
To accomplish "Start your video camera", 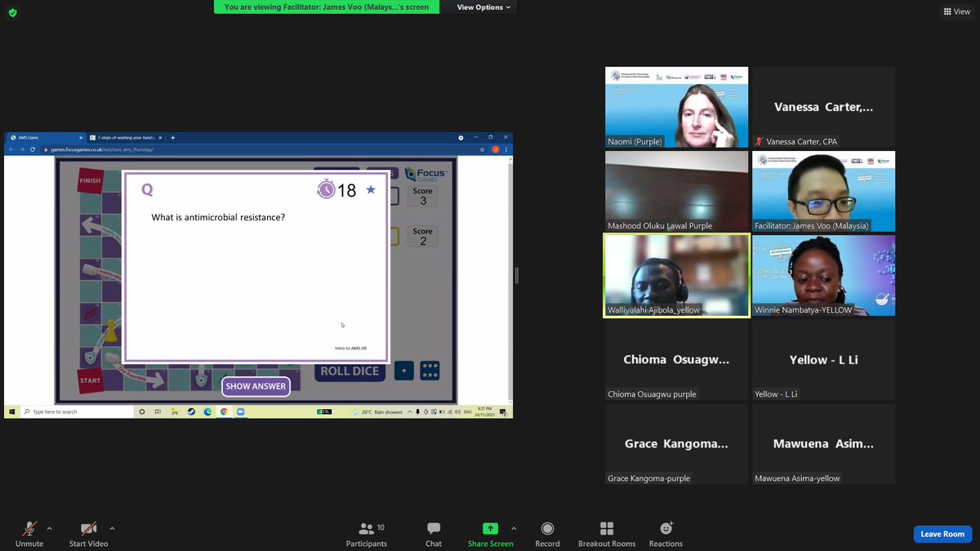I will pyautogui.click(x=88, y=534).
